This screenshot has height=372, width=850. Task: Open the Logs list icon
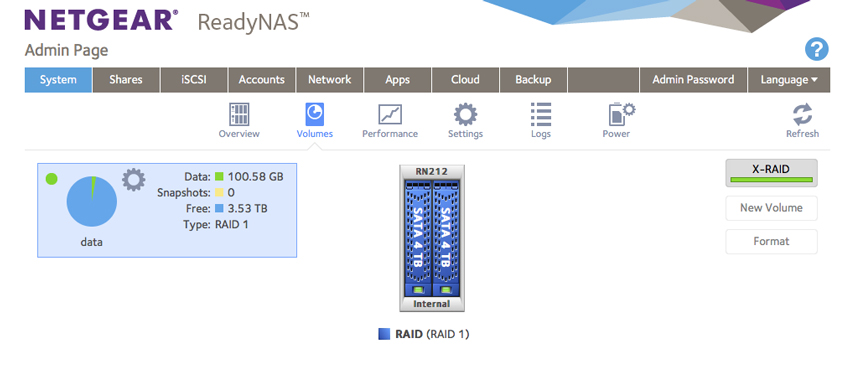coord(541,114)
